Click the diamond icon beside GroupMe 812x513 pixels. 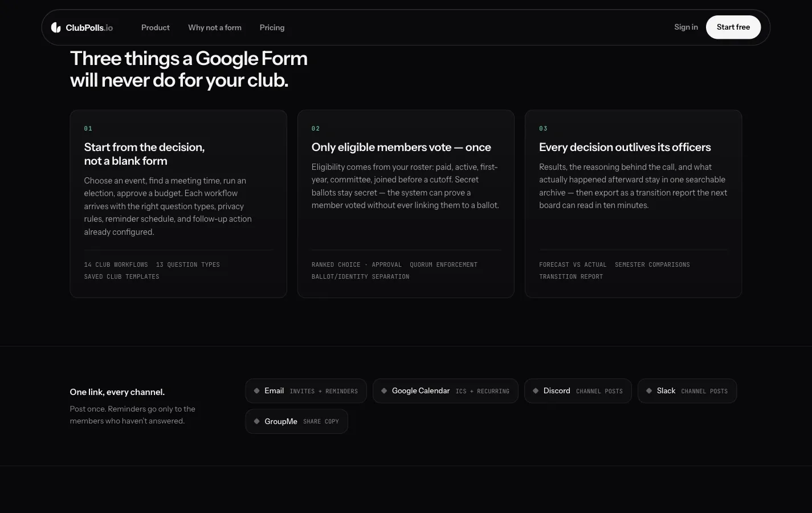(x=257, y=421)
